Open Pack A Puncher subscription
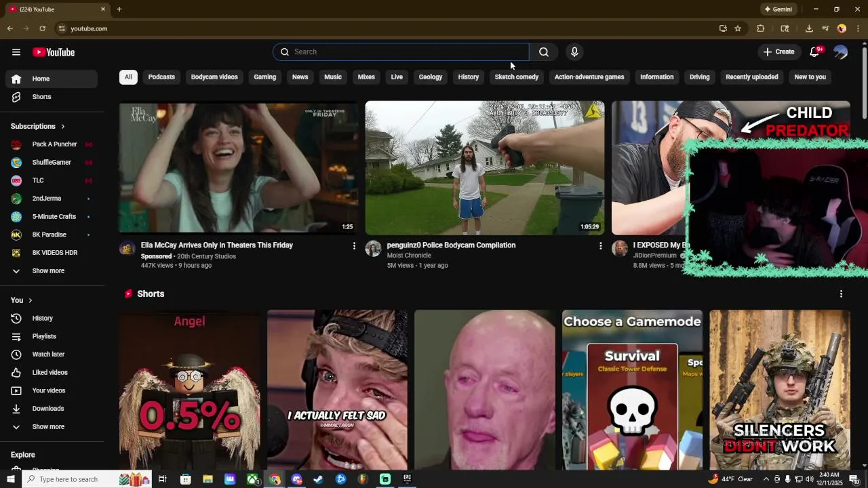 click(x=52, y=144)
